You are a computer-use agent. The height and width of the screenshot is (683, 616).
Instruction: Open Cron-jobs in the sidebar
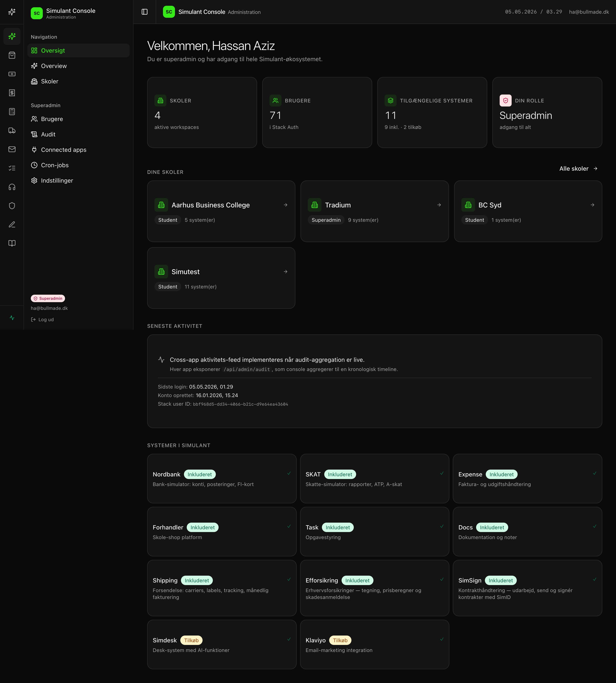(x=78, y=165)
